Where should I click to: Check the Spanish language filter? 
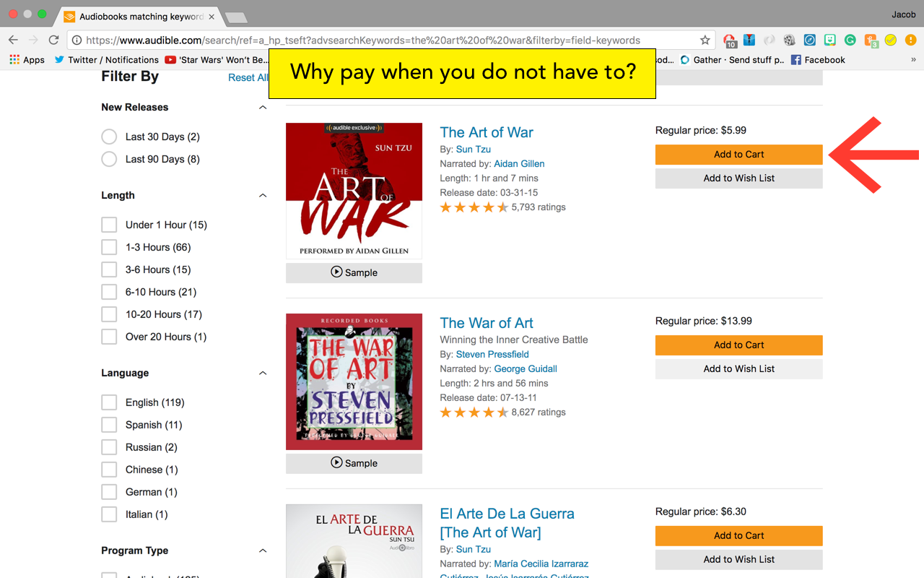(109, 425)
